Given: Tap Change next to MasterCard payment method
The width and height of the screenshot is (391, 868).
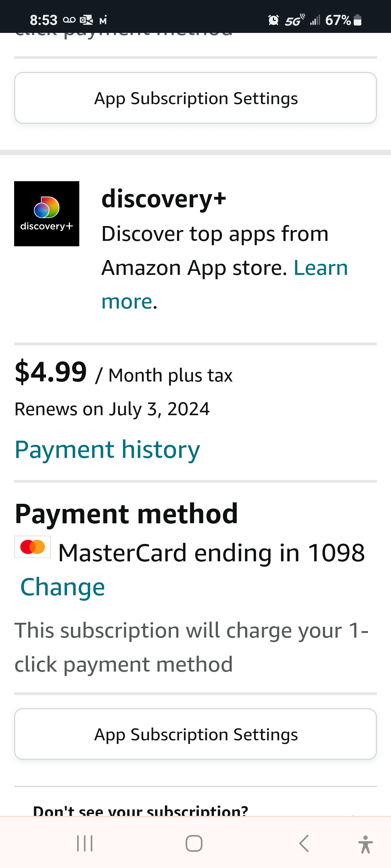Looking at the screenshot, I should click(x=63, y=587).
